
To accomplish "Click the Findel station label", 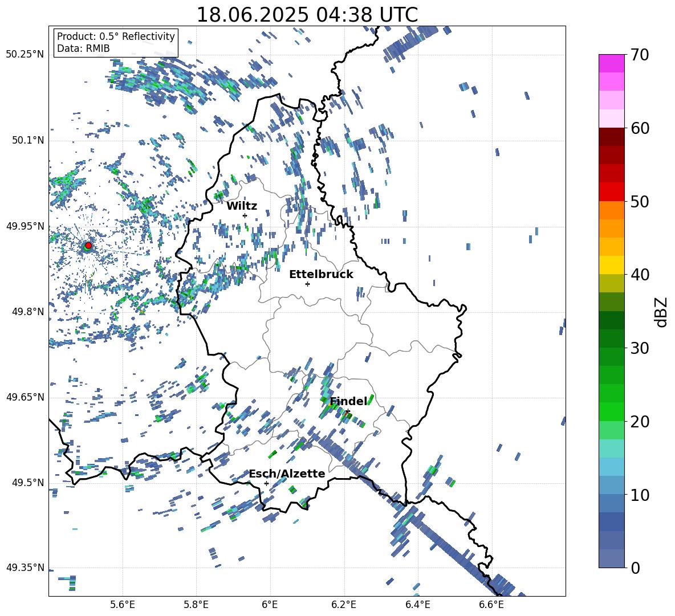I will [x=349, y=401].
